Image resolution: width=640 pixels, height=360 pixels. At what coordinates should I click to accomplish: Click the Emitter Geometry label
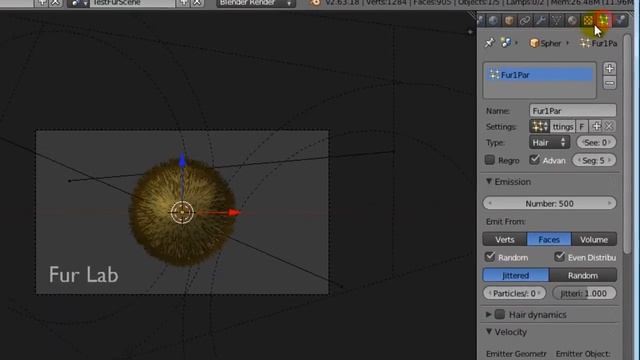pyautogui.click(x=516, y=354)
